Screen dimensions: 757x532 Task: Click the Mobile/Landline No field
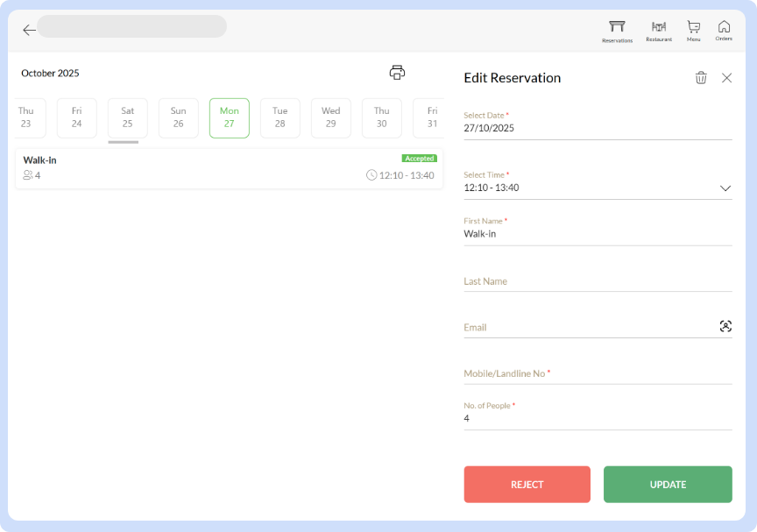point(597,373)
